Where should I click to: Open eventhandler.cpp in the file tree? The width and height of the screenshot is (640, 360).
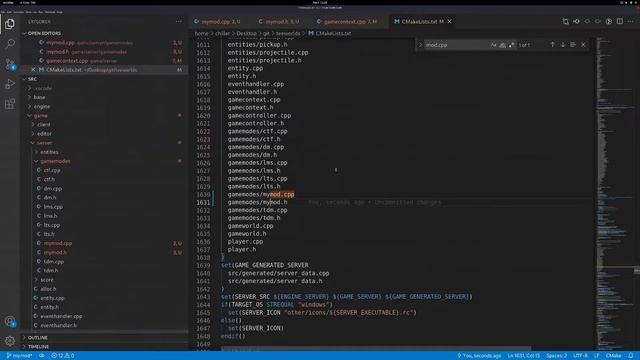click(x=61, y=316)
